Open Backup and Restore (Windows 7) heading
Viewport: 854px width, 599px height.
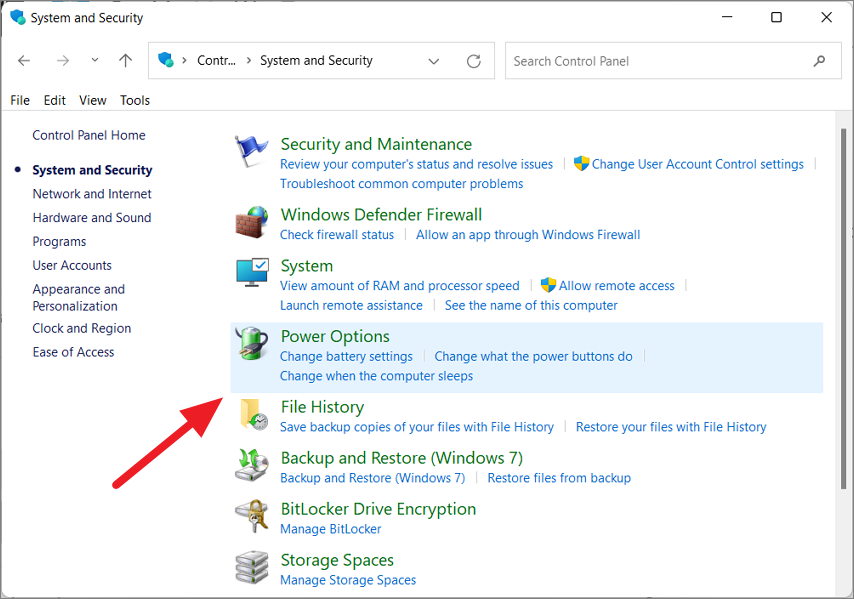(x=402, y=458)
